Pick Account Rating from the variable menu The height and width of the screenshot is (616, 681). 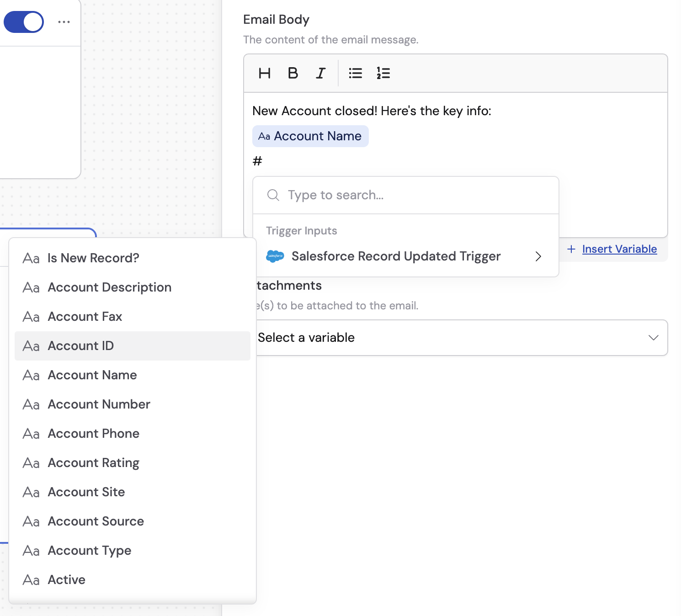point(93,462)
